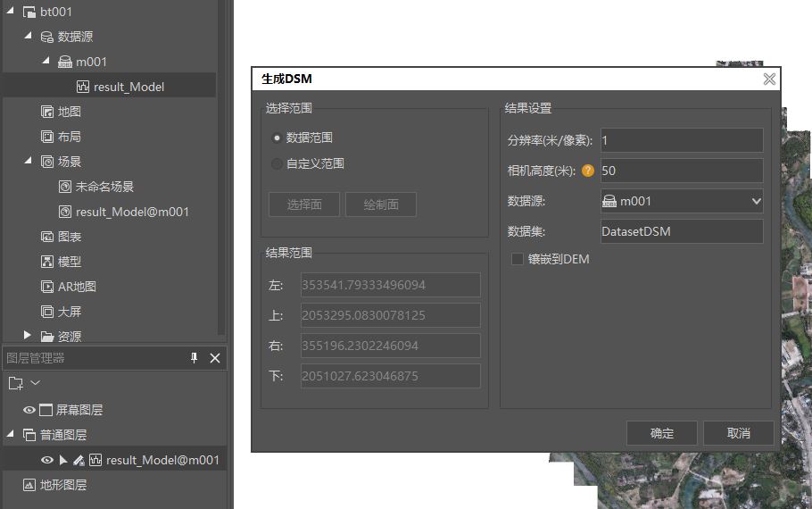Select the 自定义范围 radio button
Viewport: 812px width, 509px height.
pyautogui.click(x=277, y=163)
